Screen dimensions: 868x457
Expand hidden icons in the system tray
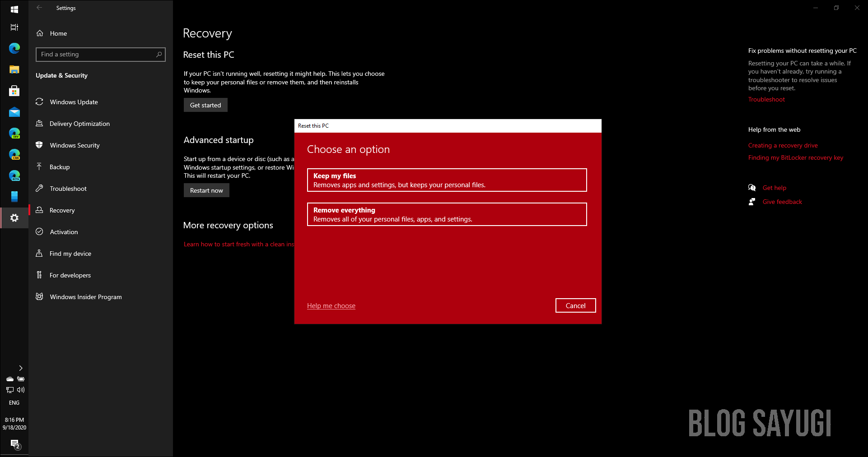point(20,368)
